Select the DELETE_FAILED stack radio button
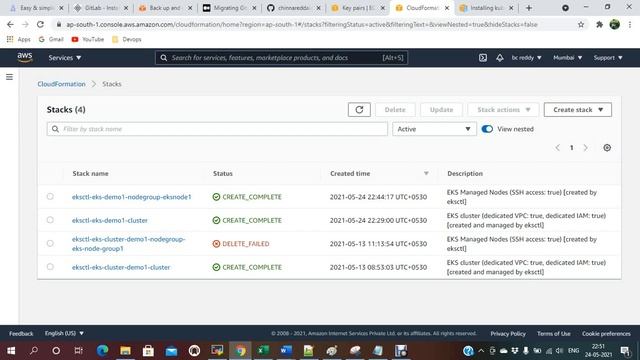The image size is (640, 360). coord(50,243)
